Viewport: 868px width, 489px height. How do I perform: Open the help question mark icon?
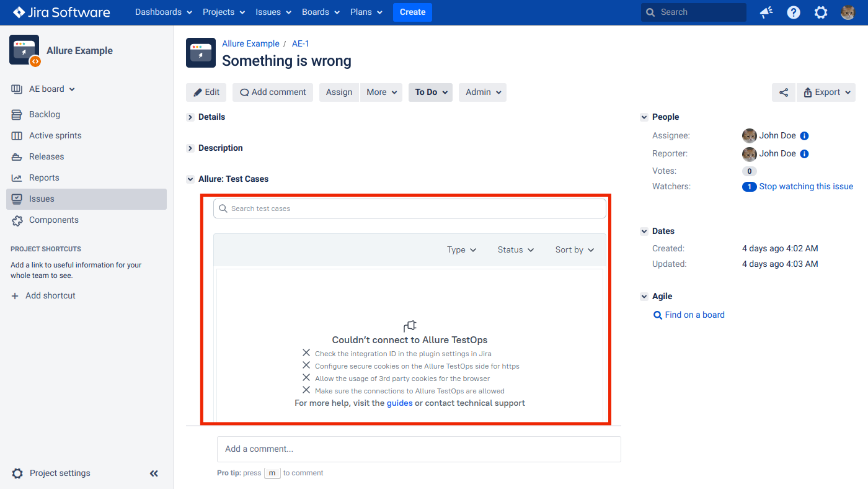coord(794,12)
